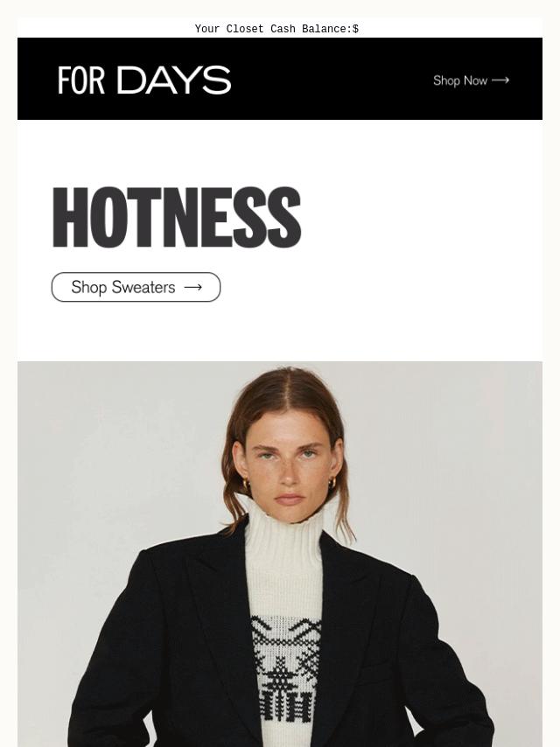Viewport: 560px width, 747px height.
Task: Click the HOTNESS headline
Action: [x=177, y=217]
